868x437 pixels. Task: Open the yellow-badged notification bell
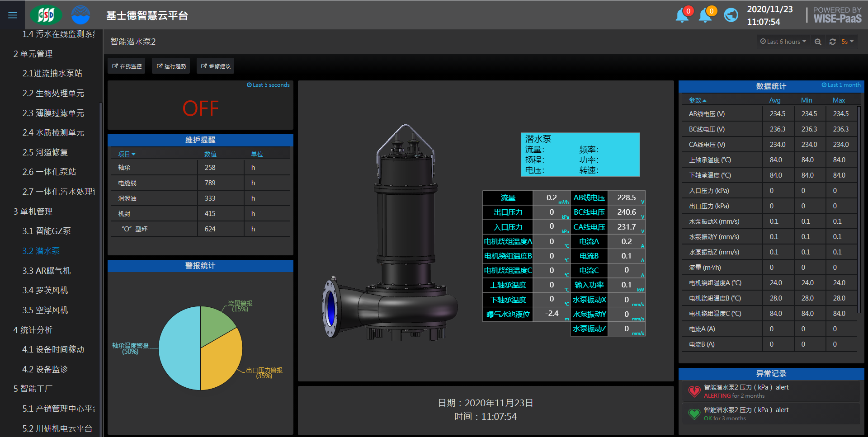click(x=705, y=15)
